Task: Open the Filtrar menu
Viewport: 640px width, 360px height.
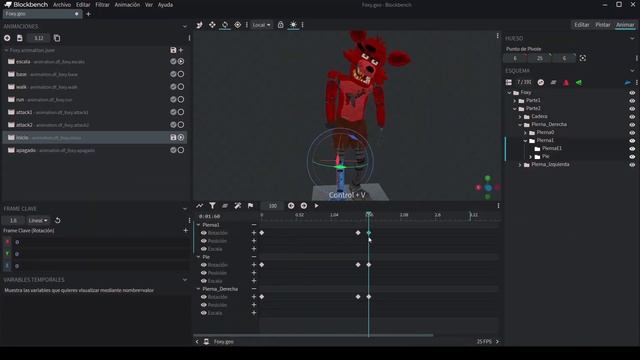Action: pos(102,5)
